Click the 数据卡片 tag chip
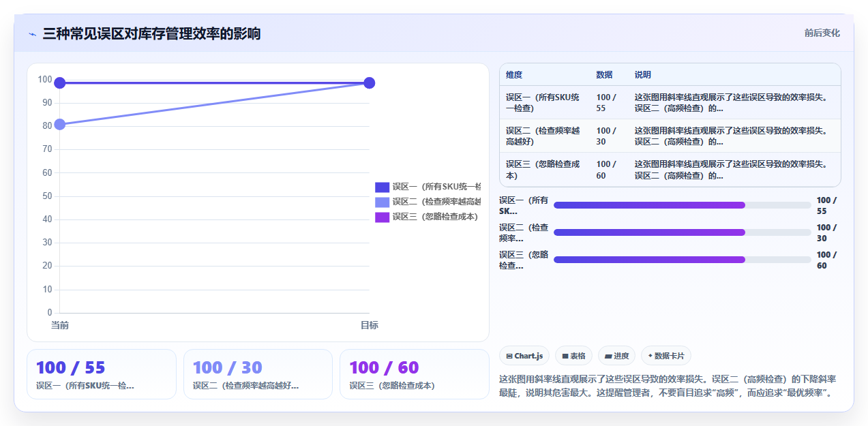 pos(666,356)
